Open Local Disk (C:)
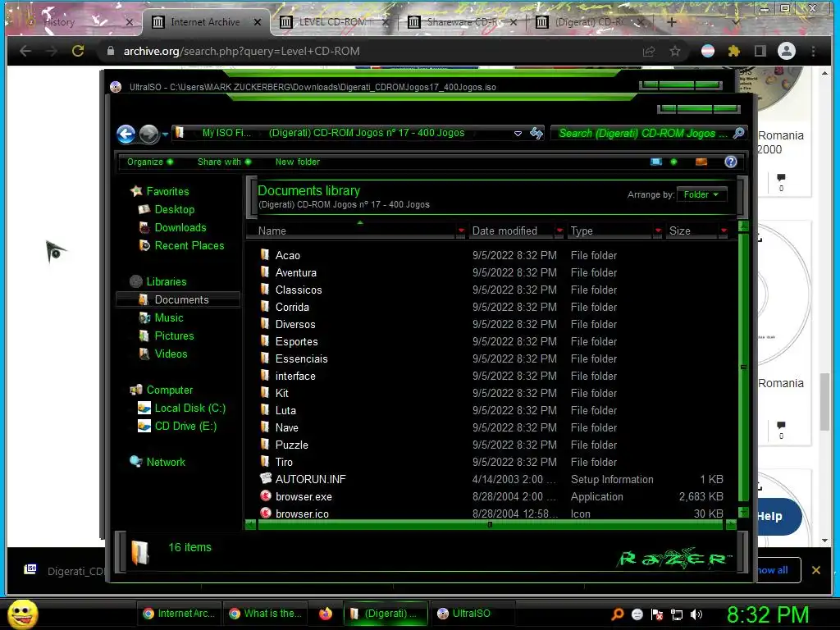840x630 pixels. click(x=190, y=409)
